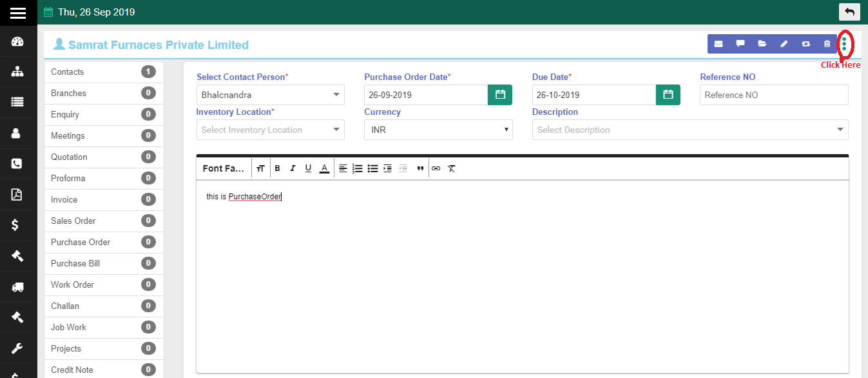Open the Meetings tab
Screen dimensions: 868x378
(x=104, y=135)
